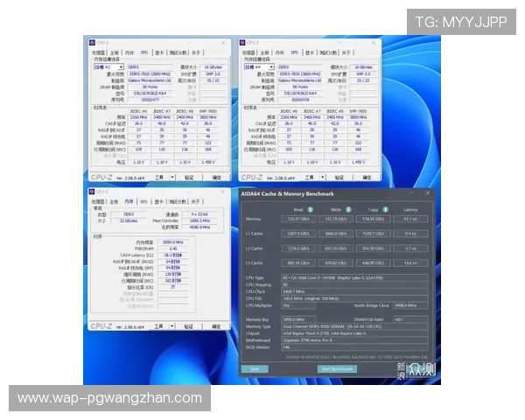Open SPD tab in the 32 GBytes memory window
This screenshot has height=420, width=525.
(x=144, y=201)
